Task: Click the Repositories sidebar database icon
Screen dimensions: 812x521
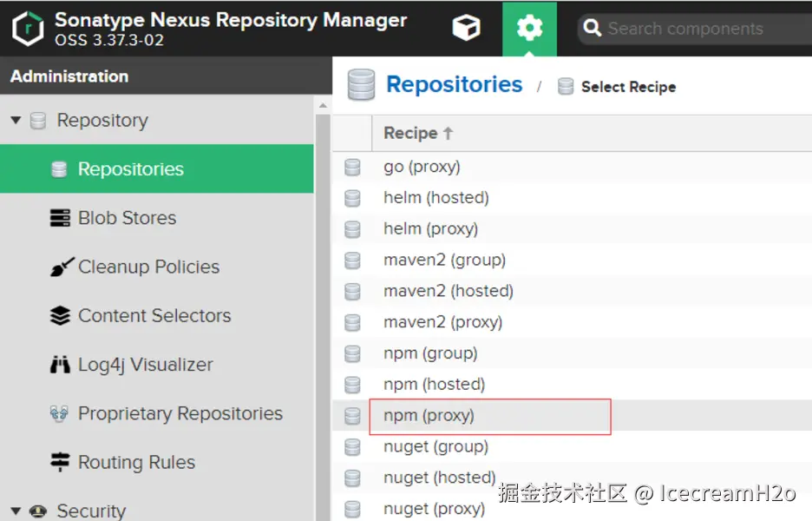Action: 59,169
